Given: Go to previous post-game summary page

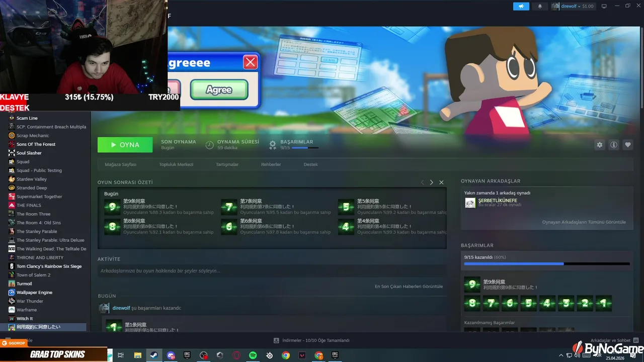Looking at the screenshot, I should pos(422,182).
